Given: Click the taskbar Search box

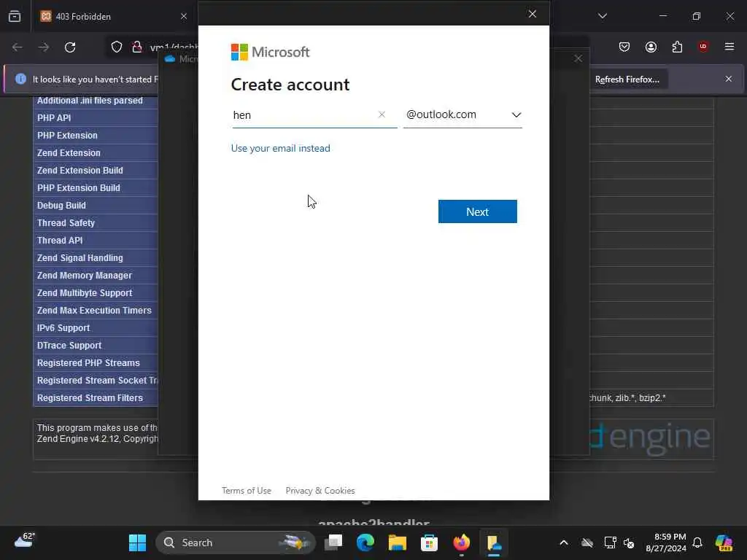Looking at the screenshot, I should (x=236, y=542).
